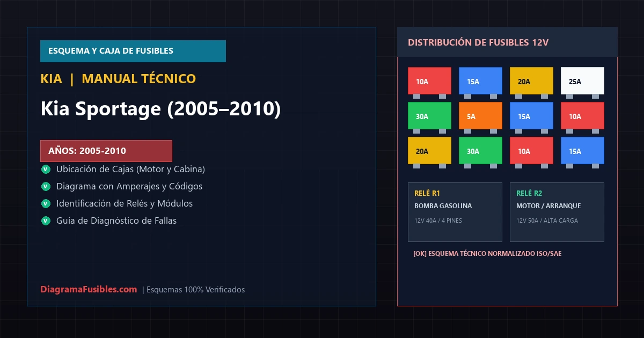The width and height of the screenshot is (644, 338).
Task: Click the DISTRIBUCIÓN DE FUSIBLES 12V header
Action: 507,42
